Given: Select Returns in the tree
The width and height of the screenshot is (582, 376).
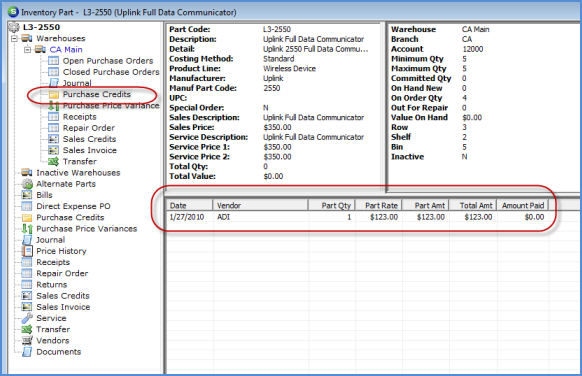Looking at the screenshot, I should coord(52,285).
